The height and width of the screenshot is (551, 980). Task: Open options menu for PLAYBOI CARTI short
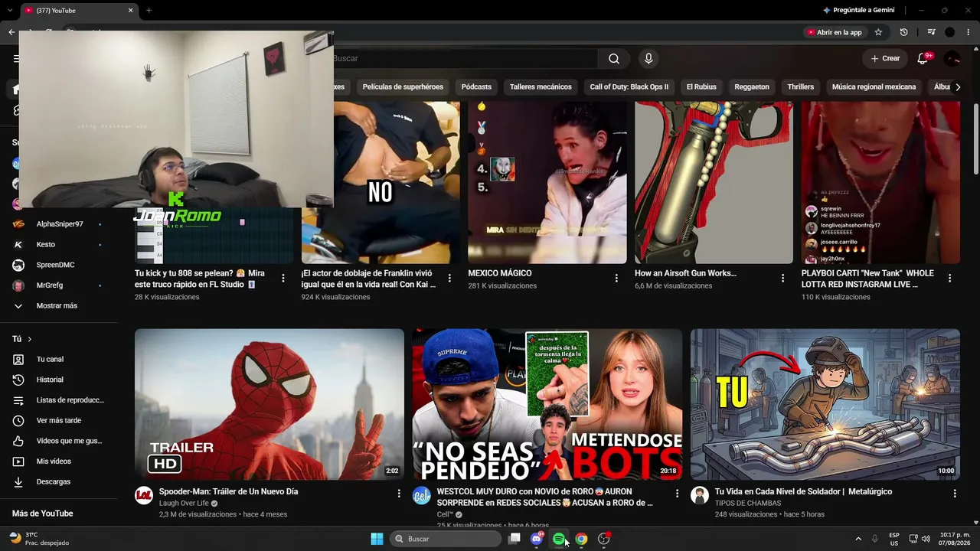pyautogui.click(x=950, y=279)
